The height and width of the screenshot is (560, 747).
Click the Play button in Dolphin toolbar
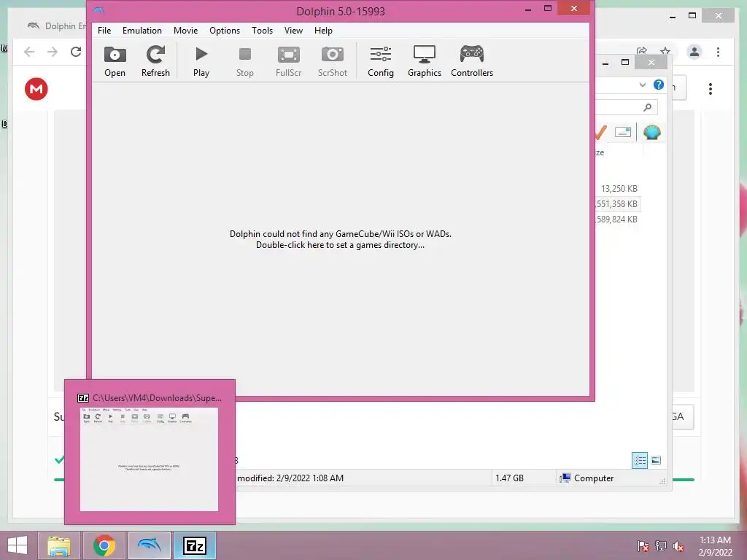point(201,61)
